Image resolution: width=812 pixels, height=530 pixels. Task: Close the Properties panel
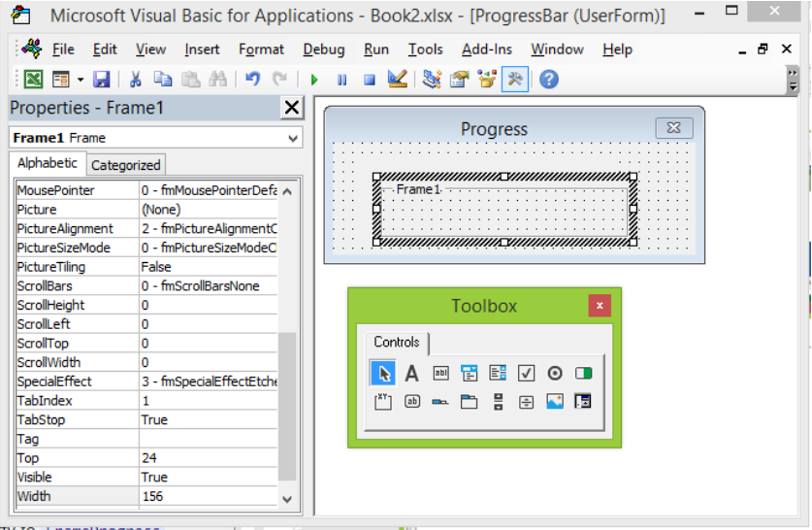[x=292, y=108]
